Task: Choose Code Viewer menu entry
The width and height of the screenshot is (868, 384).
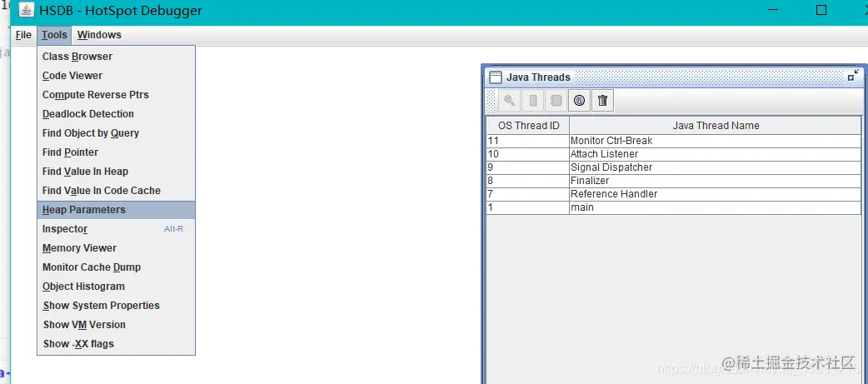Action: [117, 76]
